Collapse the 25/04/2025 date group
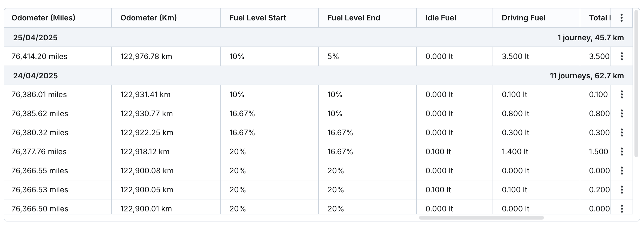The width and height of the screenshot is (644, 228). (35, 38)
